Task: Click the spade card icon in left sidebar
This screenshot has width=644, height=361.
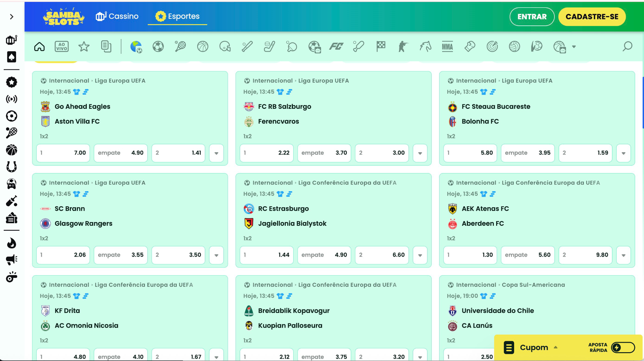Action: click(12, 57)
